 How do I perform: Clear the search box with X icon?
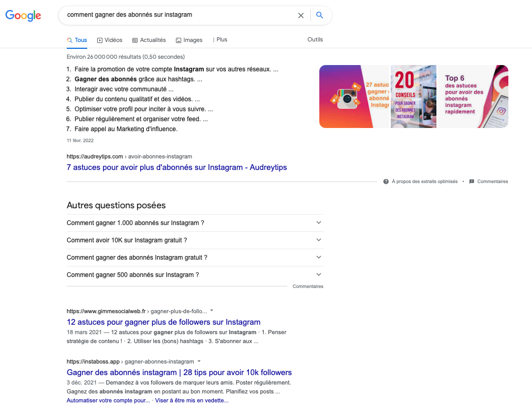[x=300, y=15]
